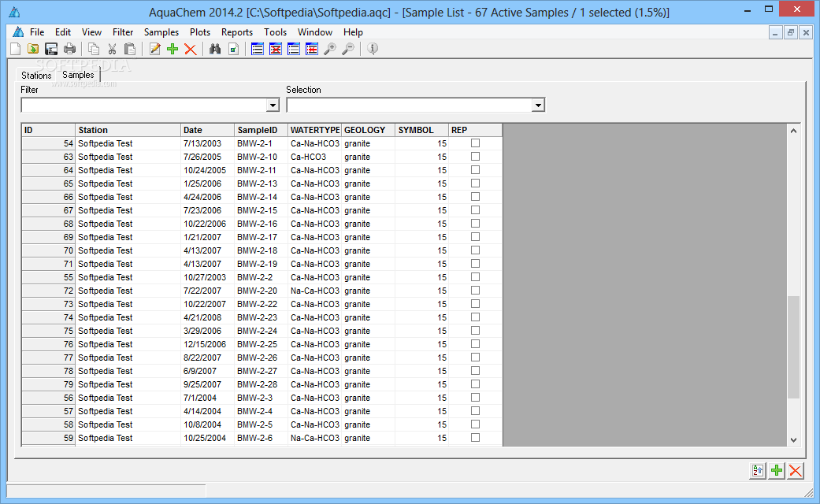Click the vertical scrollbar thumb of the sample list

(793, 347)
